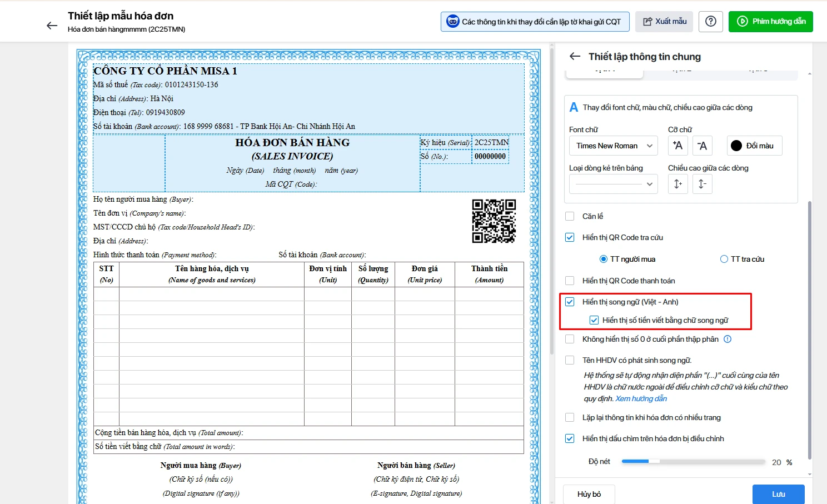Click back arrow beside Thiết lập thông tin chung
Viewport: 827px width, 504px height.
click(575, 57)
